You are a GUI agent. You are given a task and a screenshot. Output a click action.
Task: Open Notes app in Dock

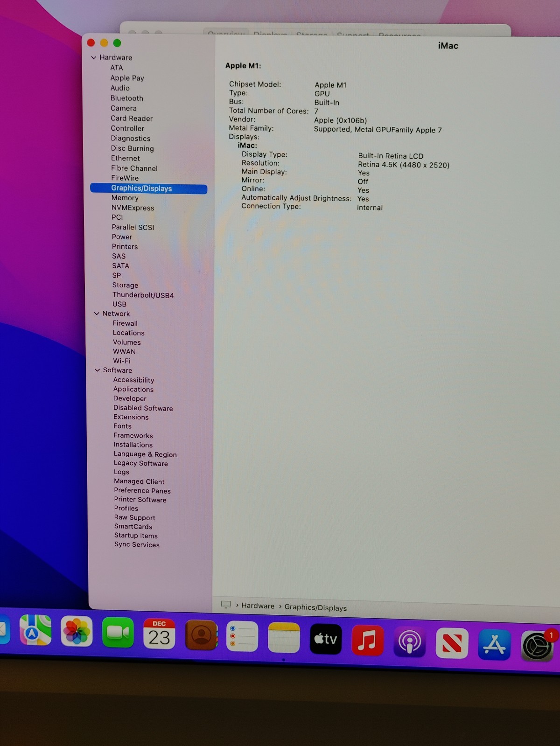tap(284, 637)
